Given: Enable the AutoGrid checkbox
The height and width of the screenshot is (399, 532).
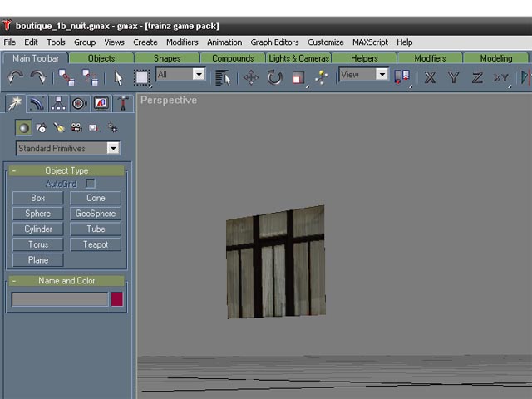Looking at the screenshot, I should pyautogui.click(x=91, y=183).
